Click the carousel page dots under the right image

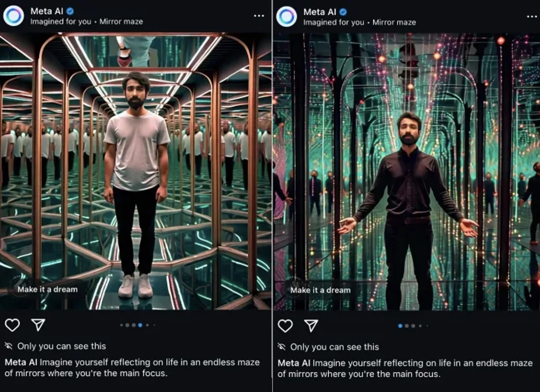tap(413, 326)
